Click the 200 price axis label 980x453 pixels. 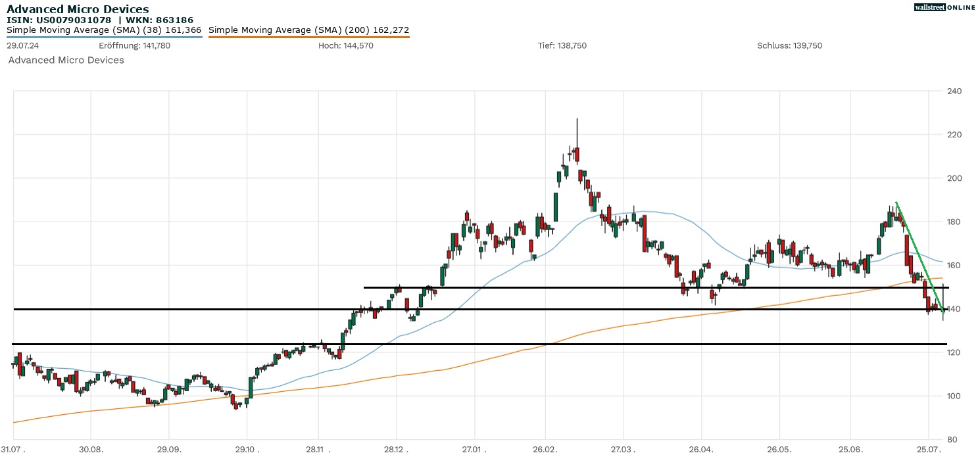click(955, 178)
